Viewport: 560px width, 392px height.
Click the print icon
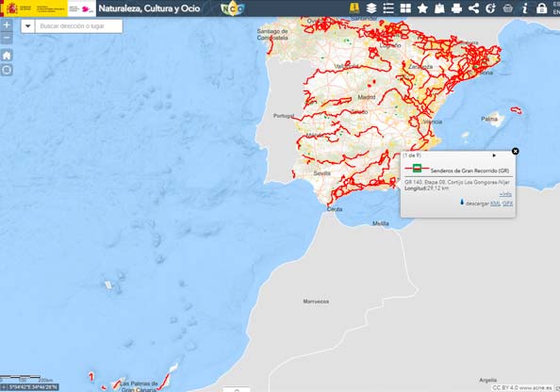pyautogui.click(x=456, y=8)
